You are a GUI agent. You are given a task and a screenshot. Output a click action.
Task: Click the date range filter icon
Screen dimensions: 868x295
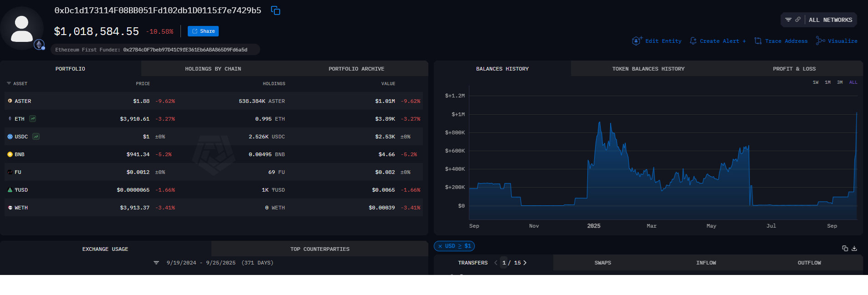156,263
